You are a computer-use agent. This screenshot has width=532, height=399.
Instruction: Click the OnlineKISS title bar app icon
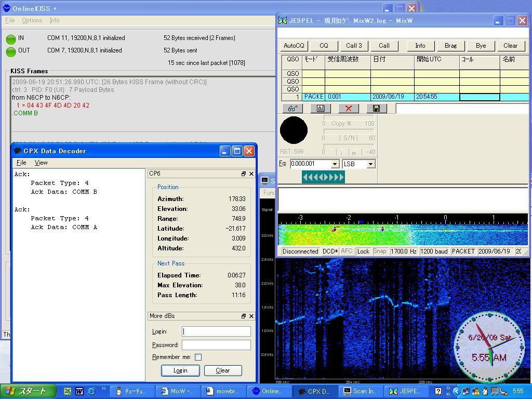coord(6,8)
